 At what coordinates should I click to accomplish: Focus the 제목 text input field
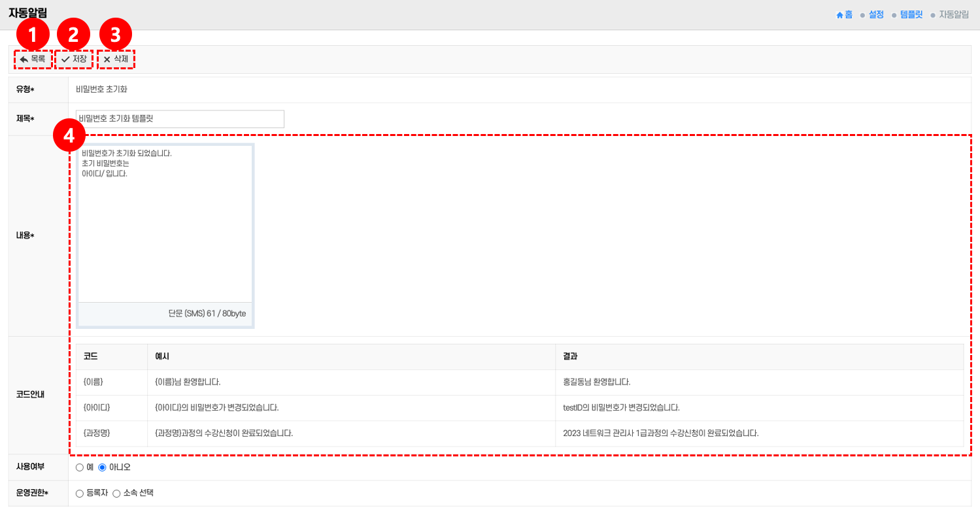pyautogui.click(x=180, y=119)
